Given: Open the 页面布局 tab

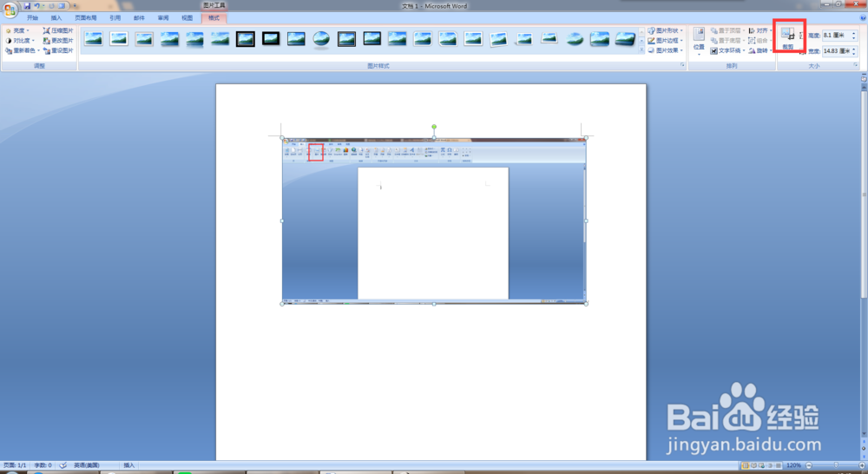Looking at the screenshot, I should click(x=86, y=17).
